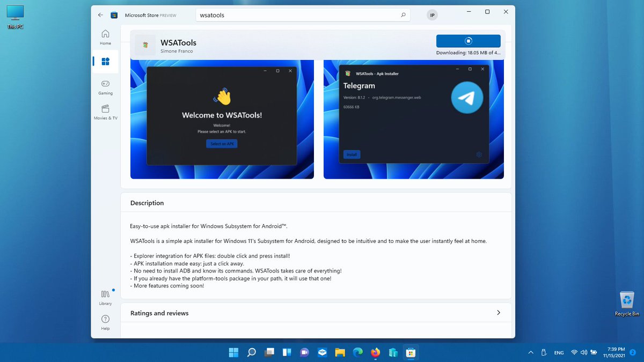644x362 pixels.
Task: Click the ENG language indicator
Action: click(x=559, y=352)
